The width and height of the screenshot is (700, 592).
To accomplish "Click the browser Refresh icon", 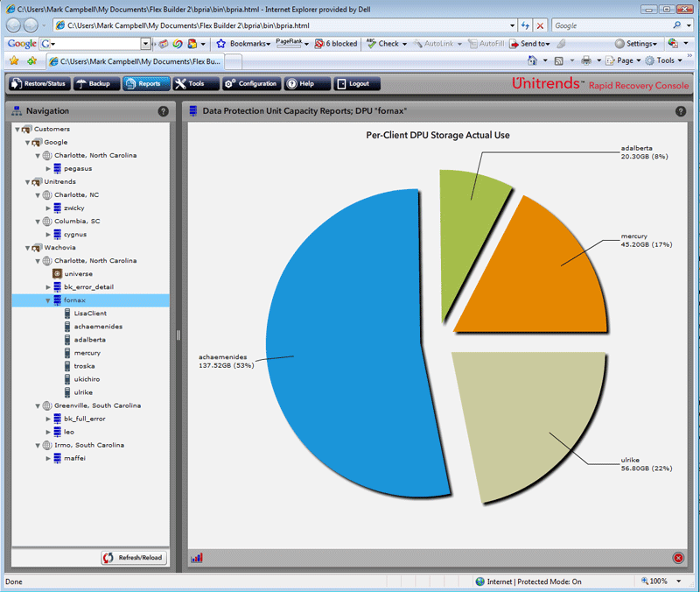I will pos(526,25).
